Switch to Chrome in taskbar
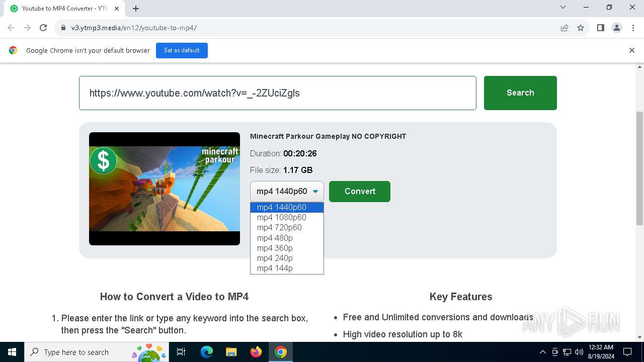The height and width of the screenshot is (362, 644). pyautogui.click(x=281, y=352)
